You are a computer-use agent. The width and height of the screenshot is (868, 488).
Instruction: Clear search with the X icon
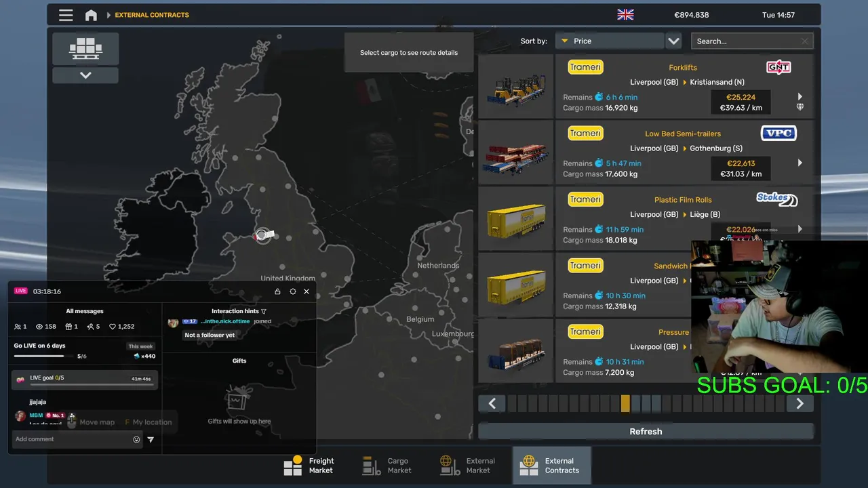pyautogui.click(x=805, y=41)
